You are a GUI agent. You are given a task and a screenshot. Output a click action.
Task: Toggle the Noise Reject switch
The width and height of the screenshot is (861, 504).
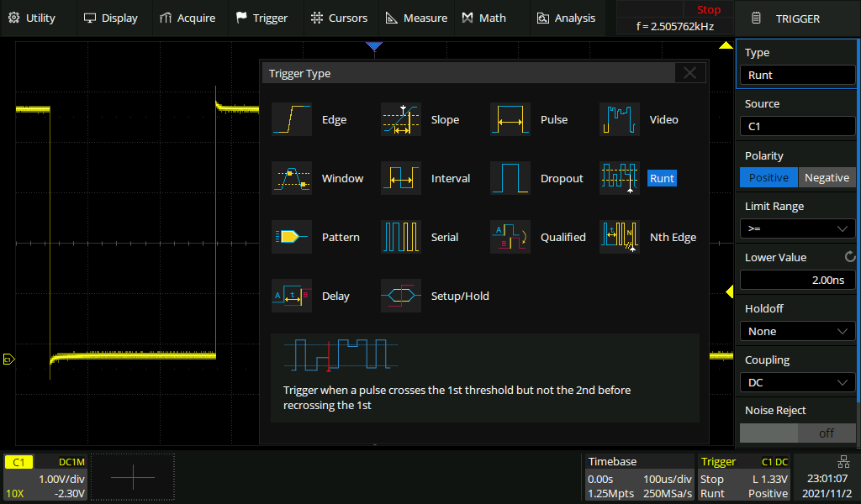click(x=797, y=433)
